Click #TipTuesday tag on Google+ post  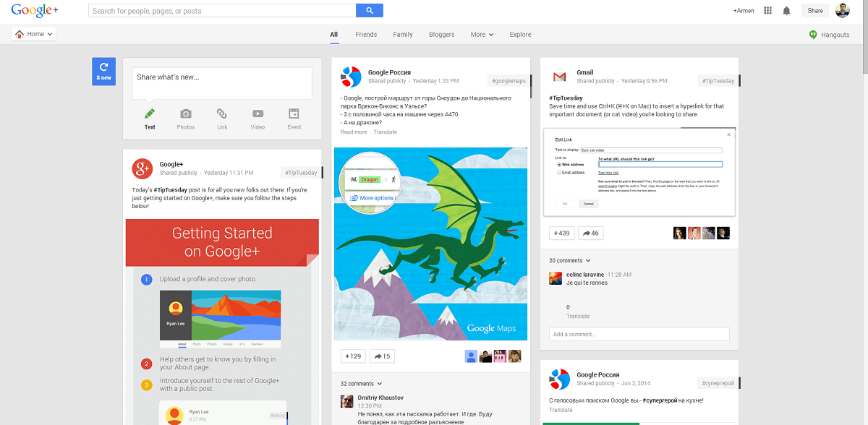pyautogui.click(x=300, y=173)
